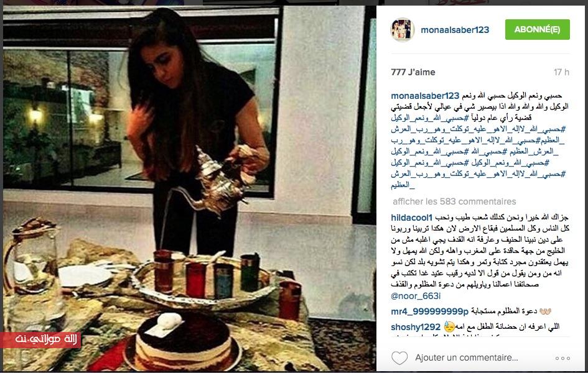Click the monaalsaber123 profile avatar
This screenshot has width=588, height=373.
403,30
